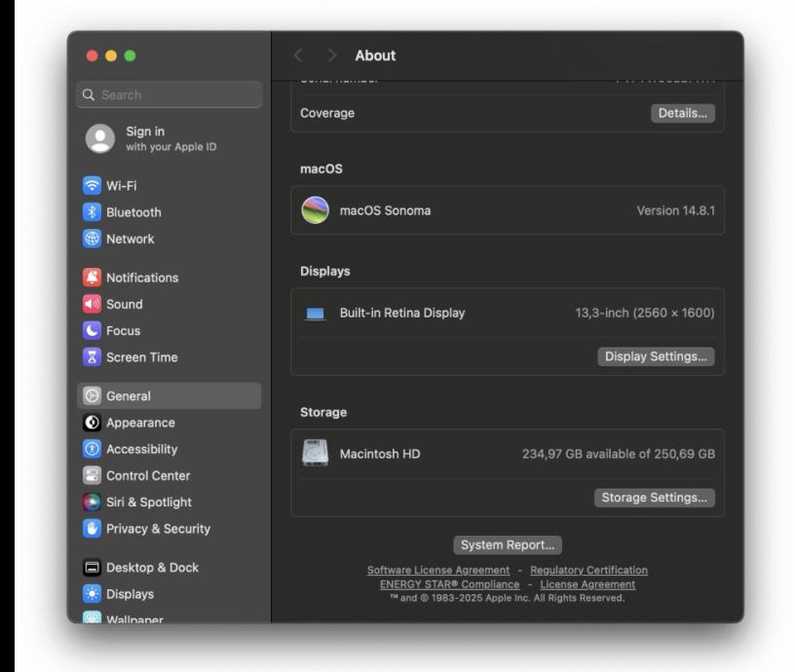Select Desktop & Dock label
The height and width of the screenshot is (672, 795).
pyautogui.click(x=152, y=568)
